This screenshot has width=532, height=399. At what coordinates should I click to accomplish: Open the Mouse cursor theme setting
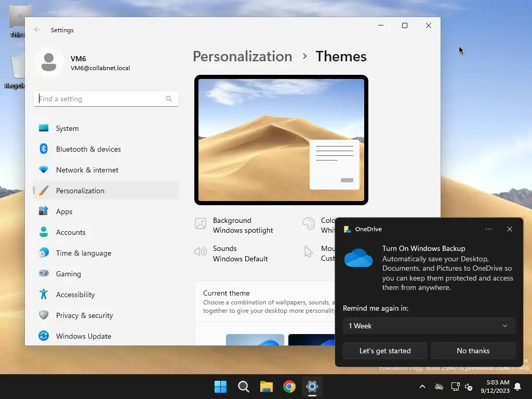tap(318, 254)
